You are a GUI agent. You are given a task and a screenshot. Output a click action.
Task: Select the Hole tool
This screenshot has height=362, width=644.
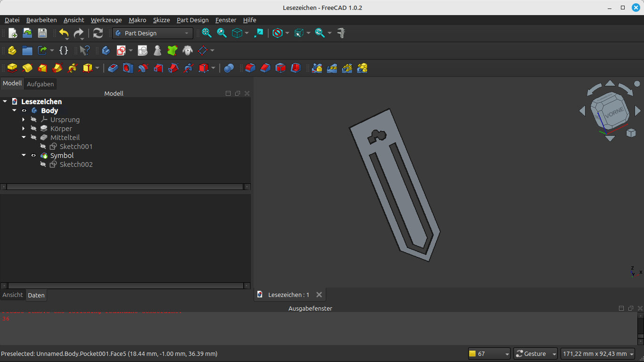point(128,68)
